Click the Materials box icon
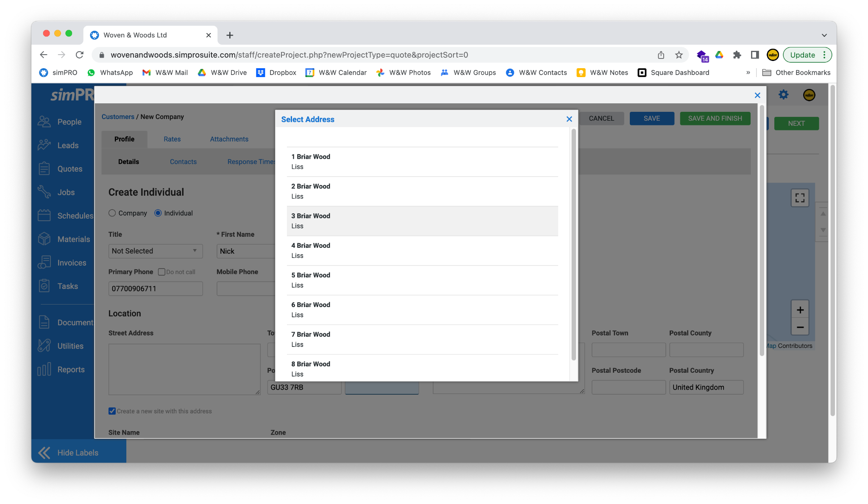Viewport: 868px width, 504px height. pos(44,239)
